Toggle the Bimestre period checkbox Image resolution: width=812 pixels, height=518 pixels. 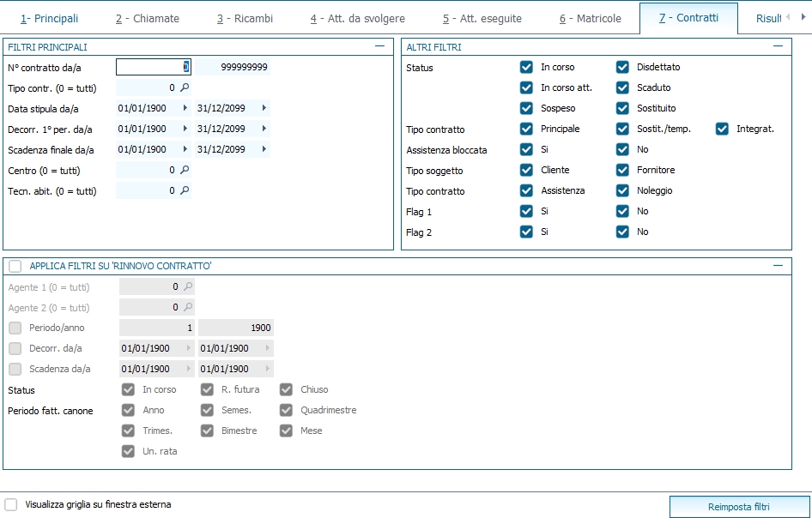[207, 431]
